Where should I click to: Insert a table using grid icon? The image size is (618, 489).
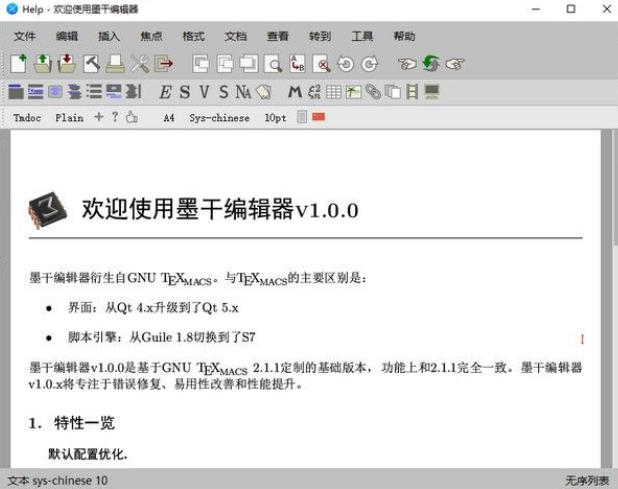pos(334,92)
